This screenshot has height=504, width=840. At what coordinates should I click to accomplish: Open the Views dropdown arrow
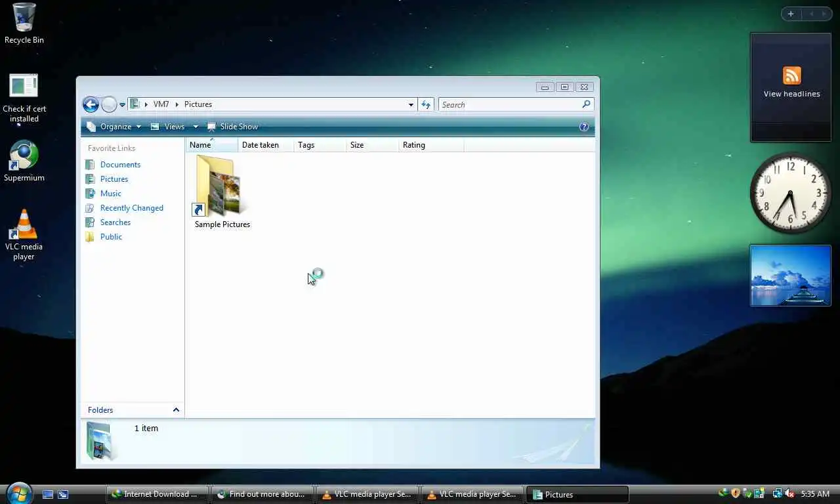pyautogui.click(x=195, y=127)
